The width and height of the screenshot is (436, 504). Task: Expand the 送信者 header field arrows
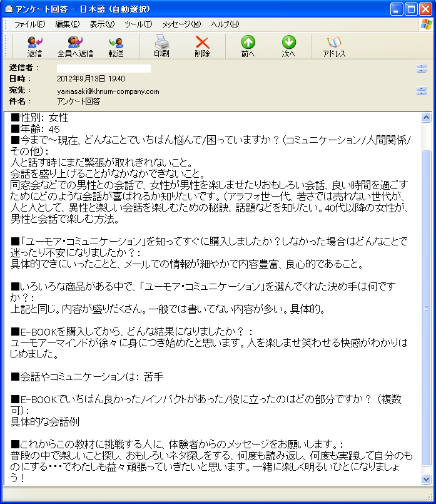click(421, 68)
